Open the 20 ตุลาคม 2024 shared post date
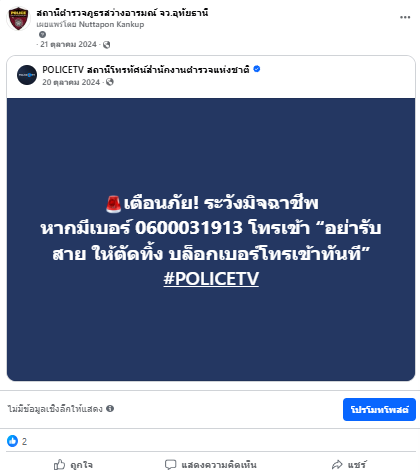 (71, 82)
